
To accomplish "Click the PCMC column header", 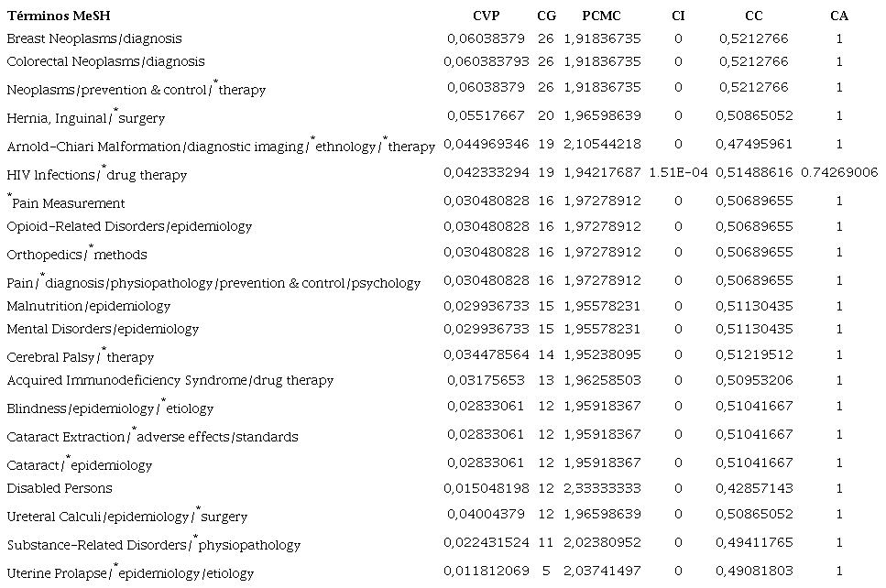I will point(603,16).
